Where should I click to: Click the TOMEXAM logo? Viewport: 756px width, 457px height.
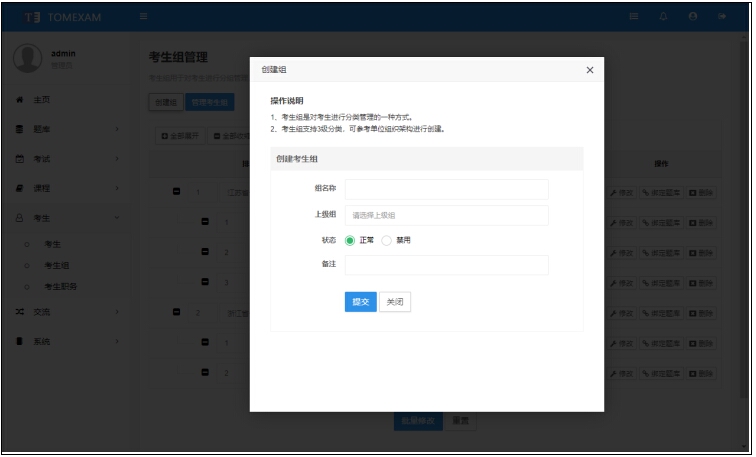click(63, 17)
